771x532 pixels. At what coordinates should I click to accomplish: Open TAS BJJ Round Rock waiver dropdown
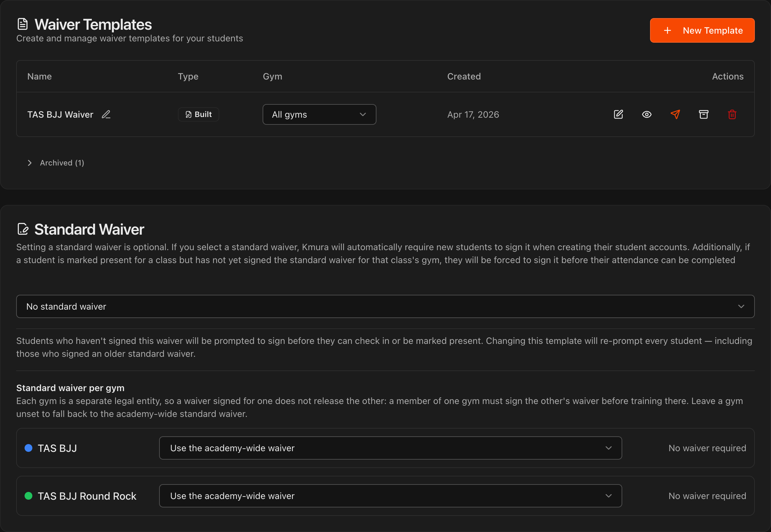click(390, 496)
